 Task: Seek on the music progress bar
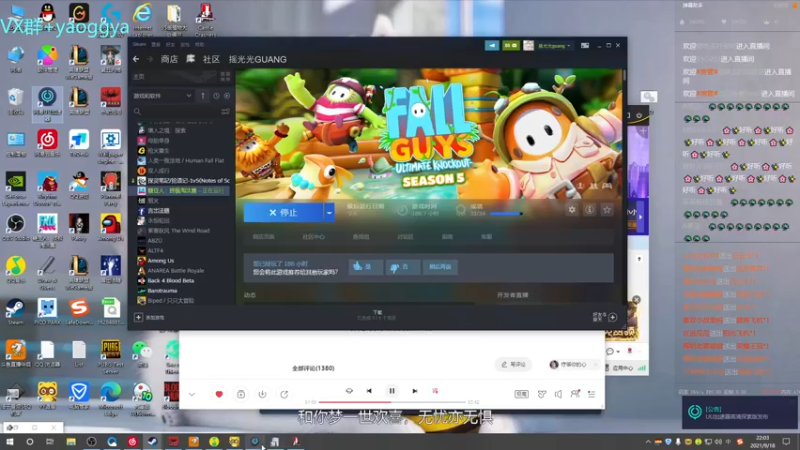tap(392, 402)
